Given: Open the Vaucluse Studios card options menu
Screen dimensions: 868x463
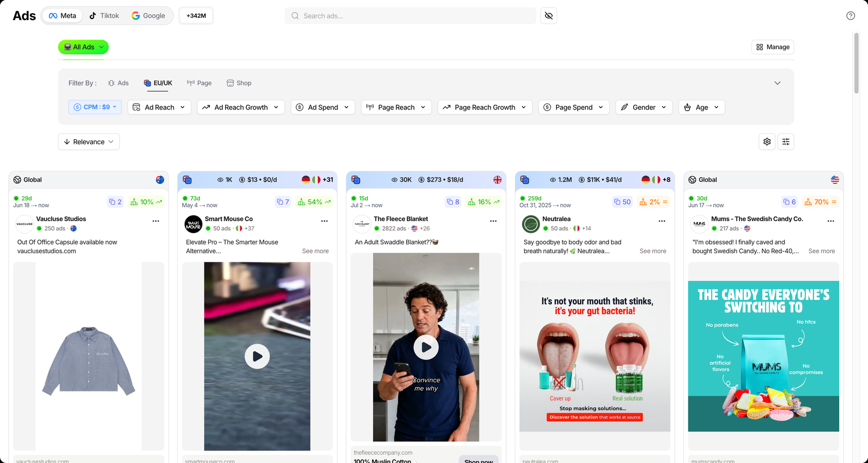Looking at the screenshot, I should [x=156, y=221].
